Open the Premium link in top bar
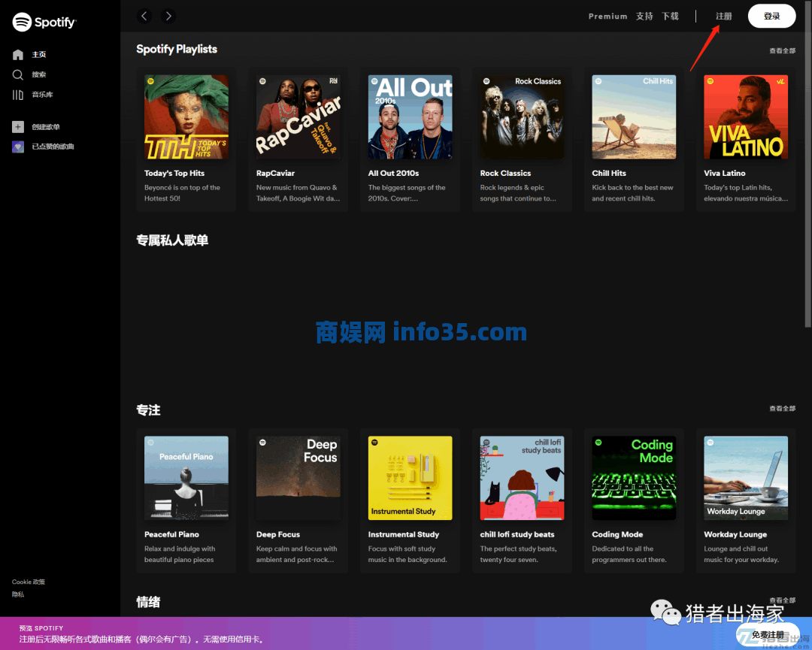Viewport: 812px width, 650px height. coord(607,16)
